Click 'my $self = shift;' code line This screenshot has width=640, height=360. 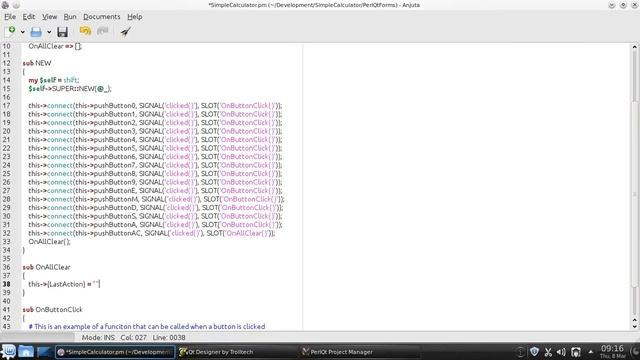click(x=54, y=80)
